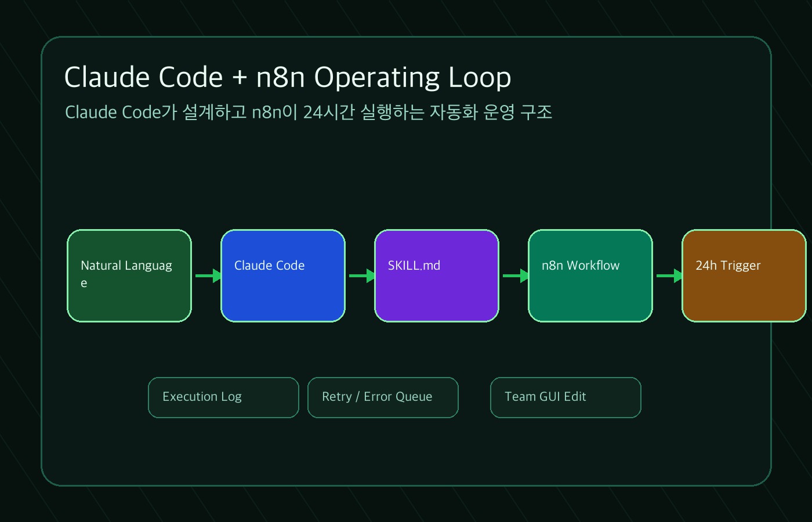The height and width of the screenshot is (522, 812).
Task: Click the Korean subtitle beginning "Claude Code가 설계하고"
Action: click(x=309, y=112)
